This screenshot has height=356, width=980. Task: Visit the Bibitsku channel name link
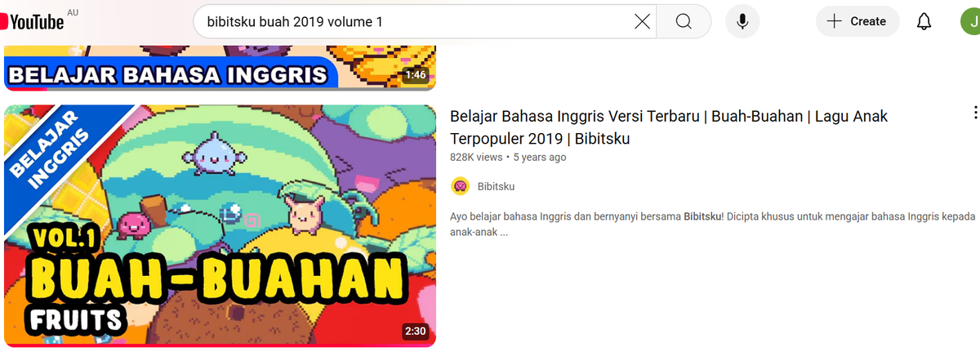[496, 186]
